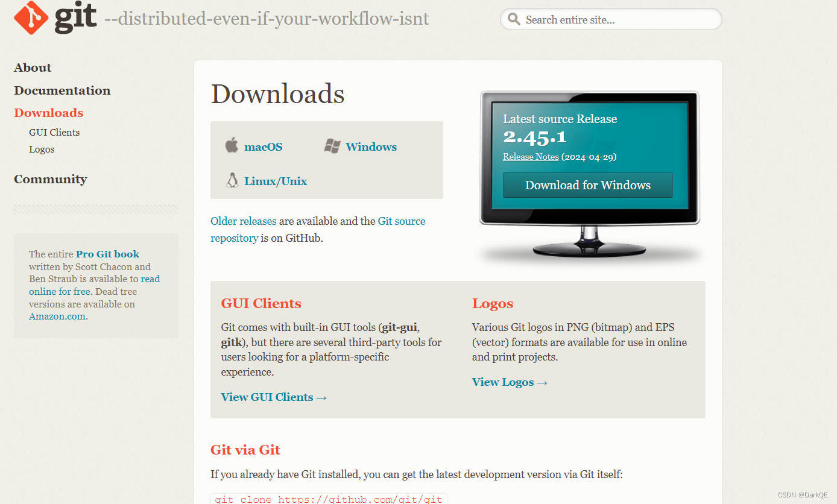Click the Git via Git heading

coord(245,450)
